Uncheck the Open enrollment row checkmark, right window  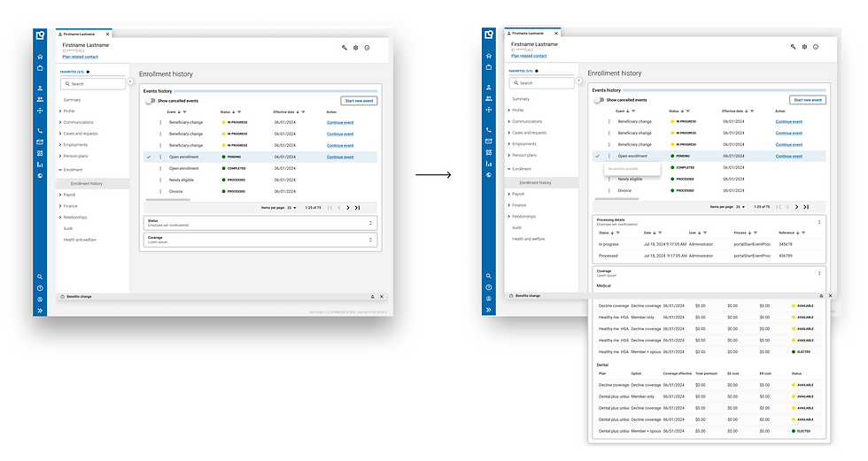(597, 156)
